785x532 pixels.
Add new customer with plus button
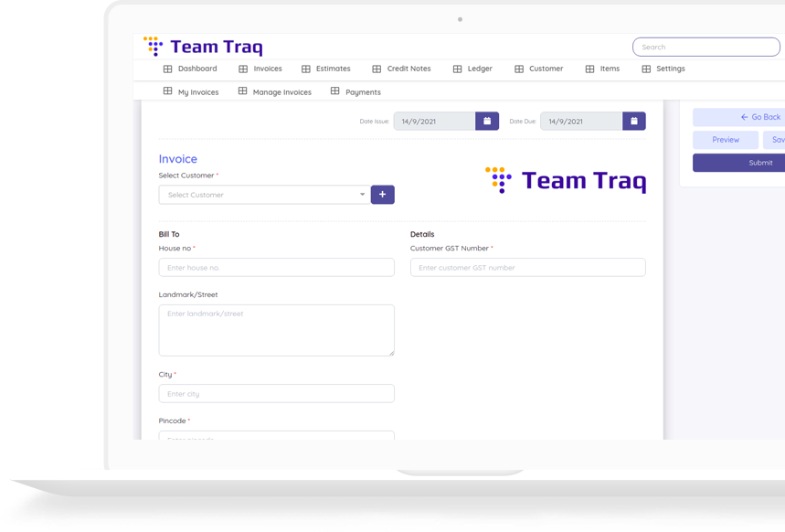383,195
